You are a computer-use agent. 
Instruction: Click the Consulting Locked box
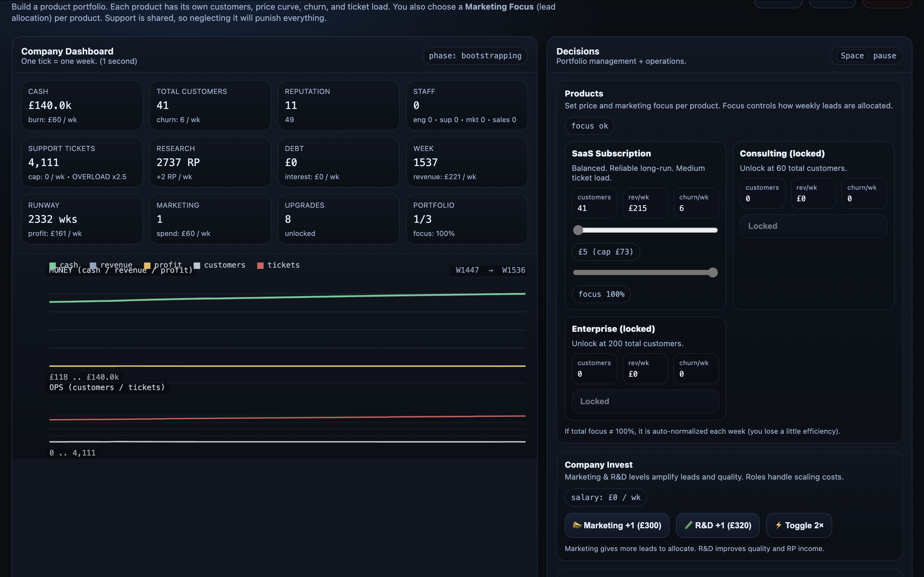click(813, 226)
